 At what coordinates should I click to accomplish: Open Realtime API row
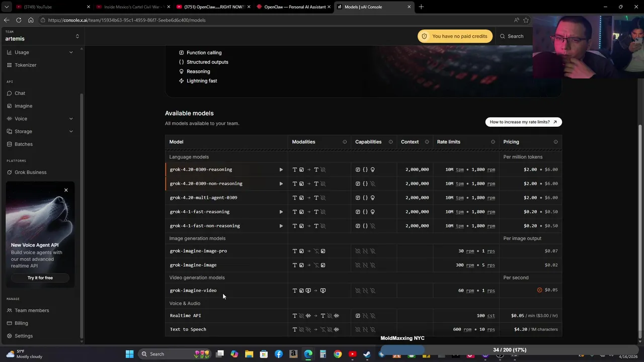pos(363,316)
